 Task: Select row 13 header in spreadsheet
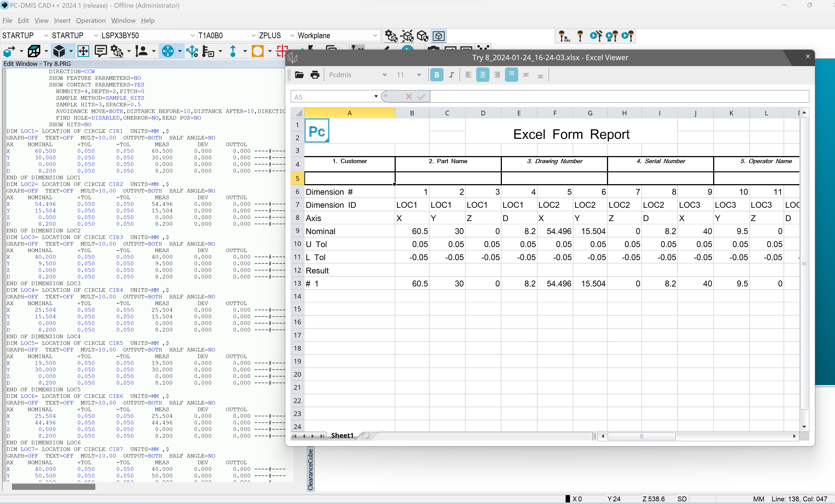click(x=297, y=283)
